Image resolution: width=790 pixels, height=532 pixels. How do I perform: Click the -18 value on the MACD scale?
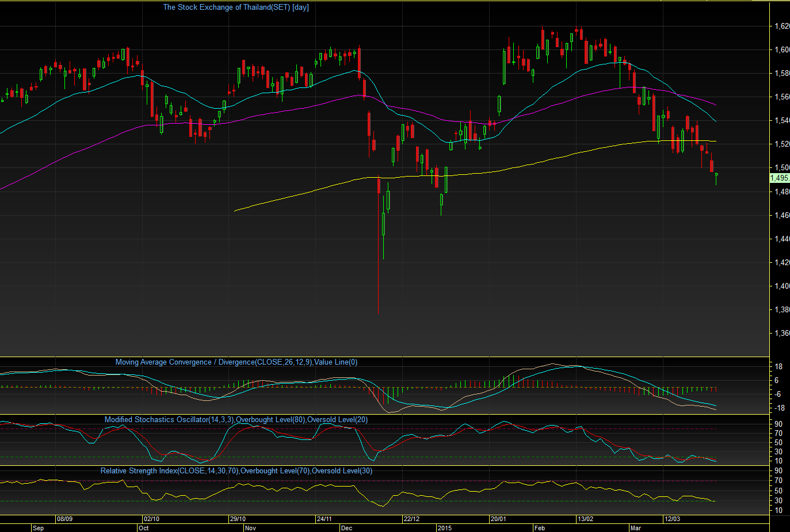(779, 408)
